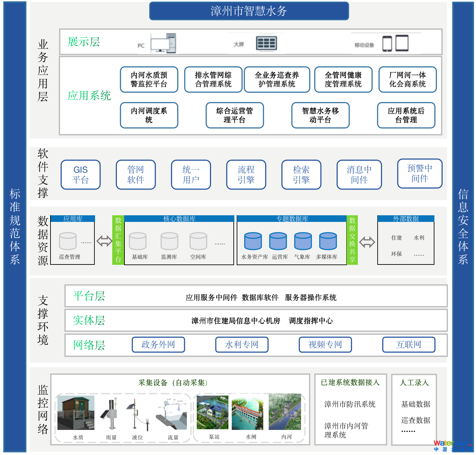This screenshot has width=476, height=455.
Task: Click the large screen display icon
Action: (x=266, y=43)
